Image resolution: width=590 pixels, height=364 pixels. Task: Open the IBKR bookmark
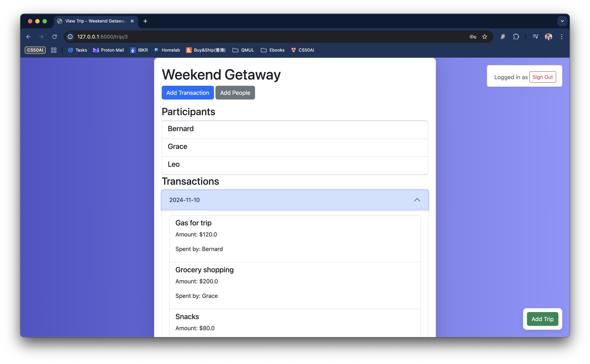click(139, 50)
